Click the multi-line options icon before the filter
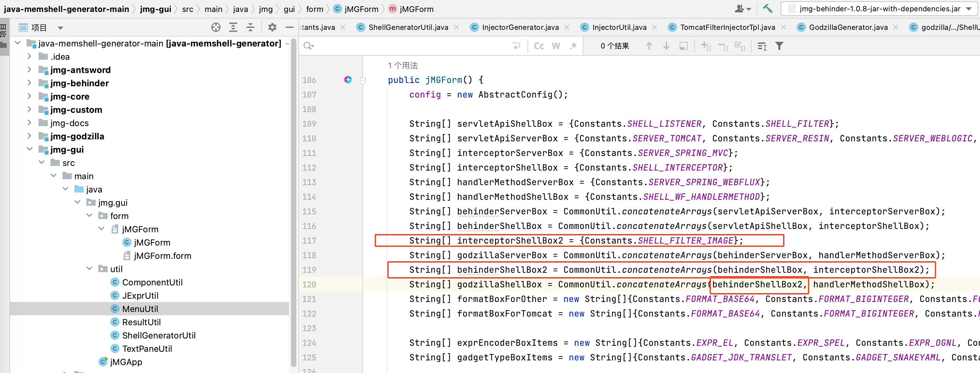This screenshot has height=373, width=980. coord(762,46)
